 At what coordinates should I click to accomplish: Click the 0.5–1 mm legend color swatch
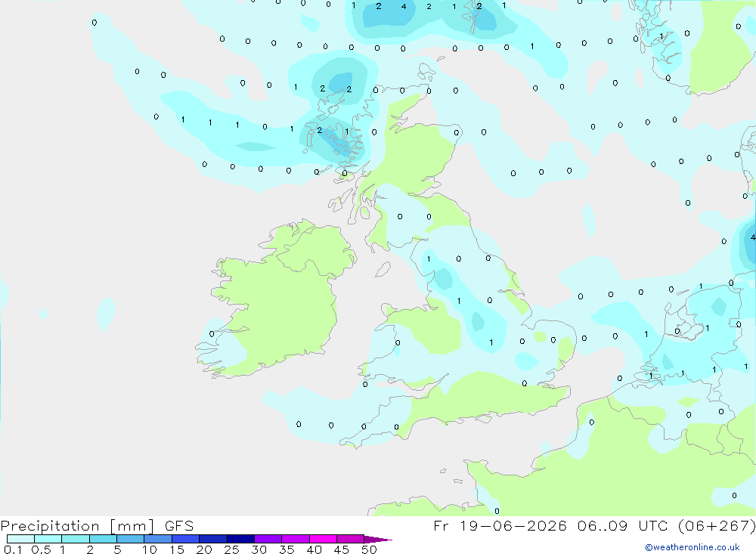(48, 539)
